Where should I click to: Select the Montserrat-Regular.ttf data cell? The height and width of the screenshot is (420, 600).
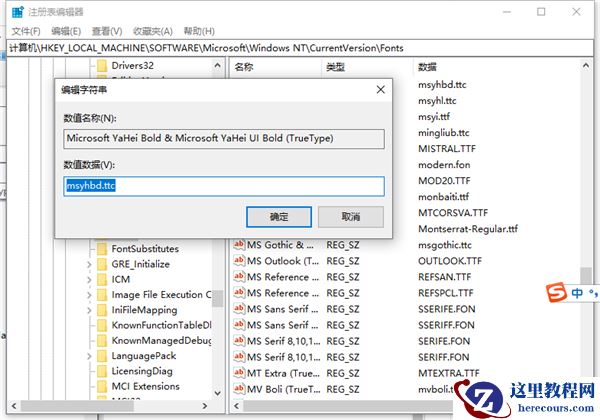point(468,229)
